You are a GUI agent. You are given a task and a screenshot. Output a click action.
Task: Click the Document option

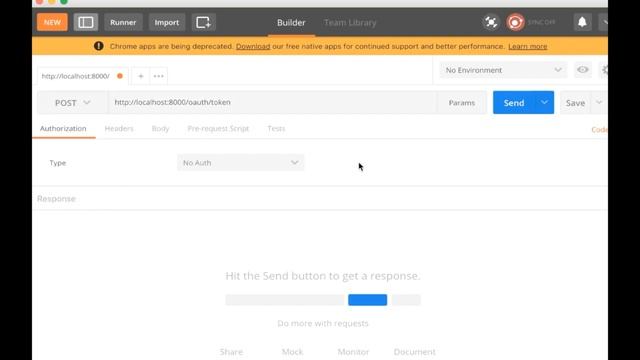coord(414,352)
